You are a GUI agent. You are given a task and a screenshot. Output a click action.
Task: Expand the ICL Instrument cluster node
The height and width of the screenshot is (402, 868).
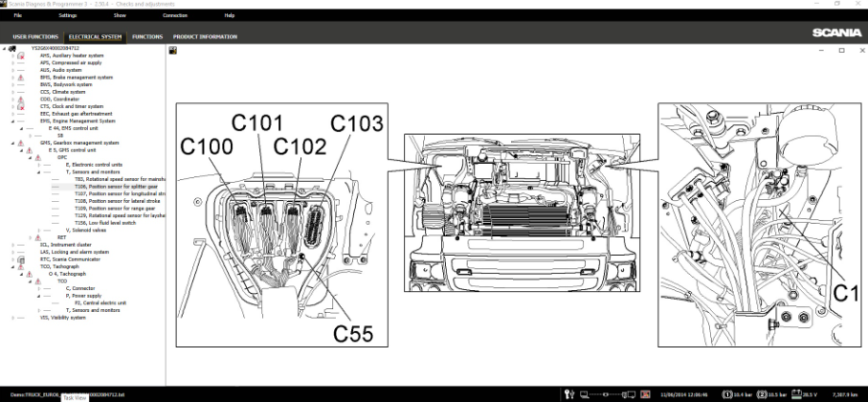(12, 245)
